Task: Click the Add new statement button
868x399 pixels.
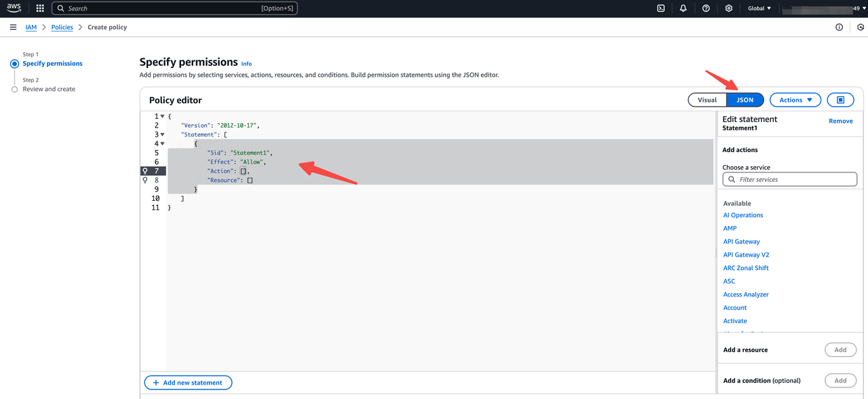Action: (188, 382)
